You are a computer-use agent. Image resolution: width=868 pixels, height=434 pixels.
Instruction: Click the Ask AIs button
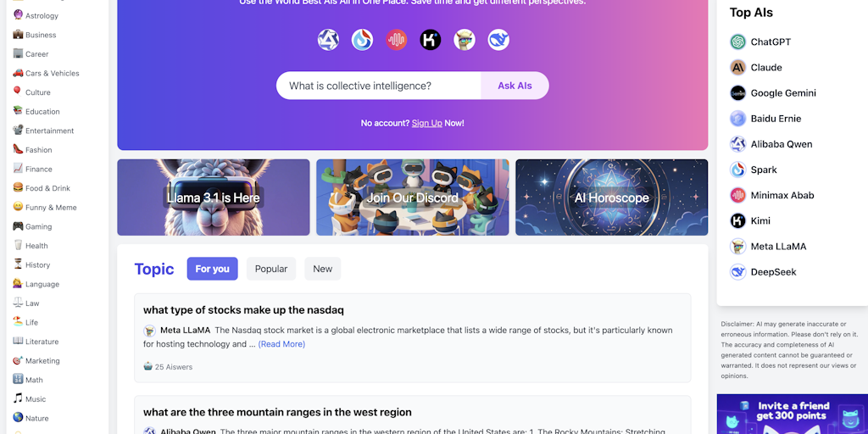point(515,86)
